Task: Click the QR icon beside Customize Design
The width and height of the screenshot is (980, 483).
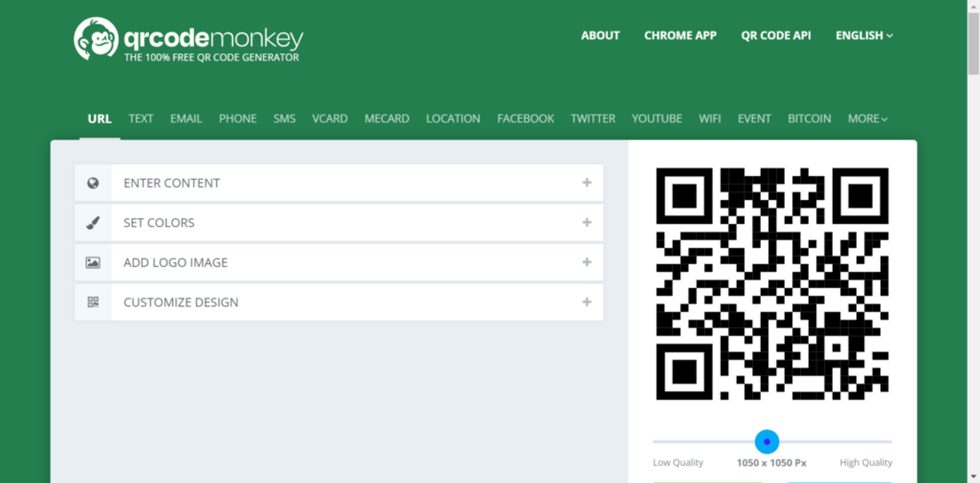Action: pyautogui.click(x=93, y=302)
